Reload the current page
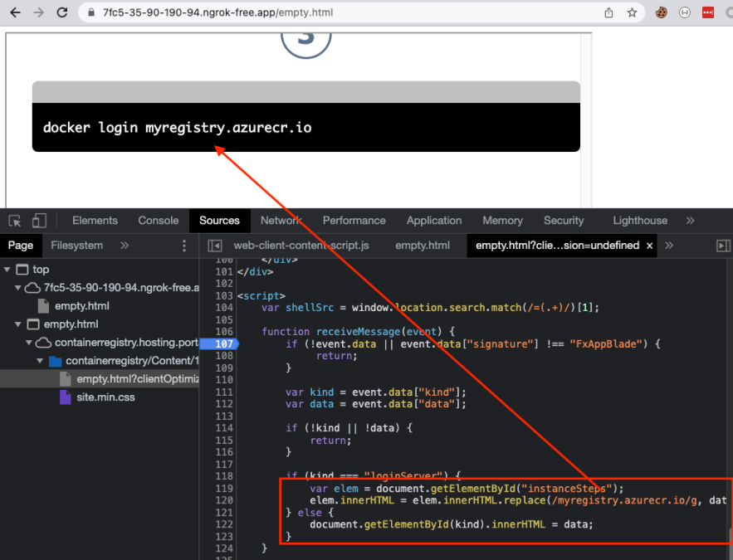Image resolution: width=733 pixels, height=560 pixels. point(62,12)
